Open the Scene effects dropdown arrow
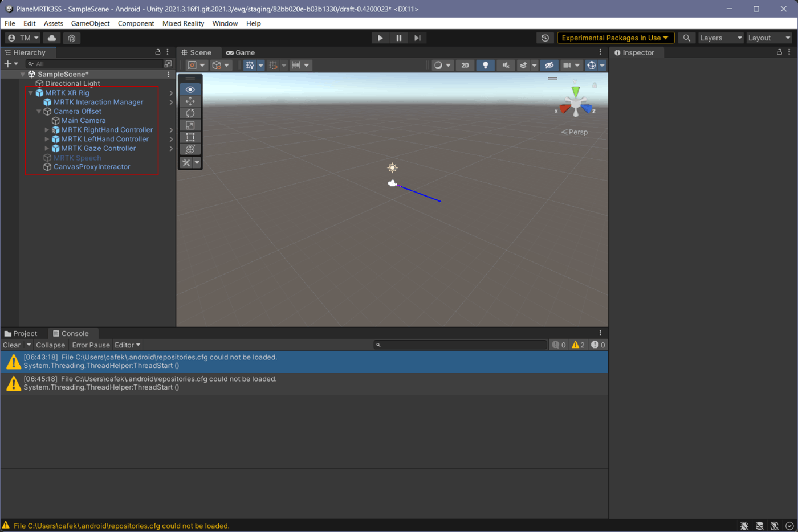This screenshot has width=798, height=532. 534,66
